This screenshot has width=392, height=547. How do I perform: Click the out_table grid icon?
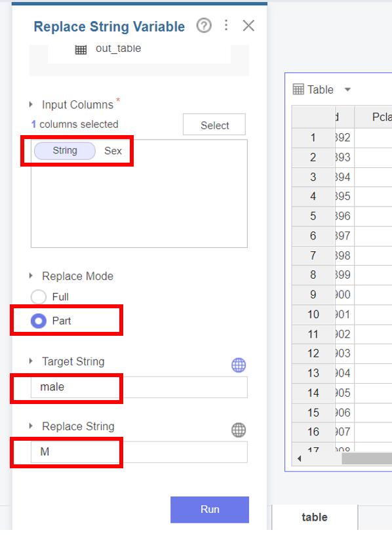tap(81, 50)
